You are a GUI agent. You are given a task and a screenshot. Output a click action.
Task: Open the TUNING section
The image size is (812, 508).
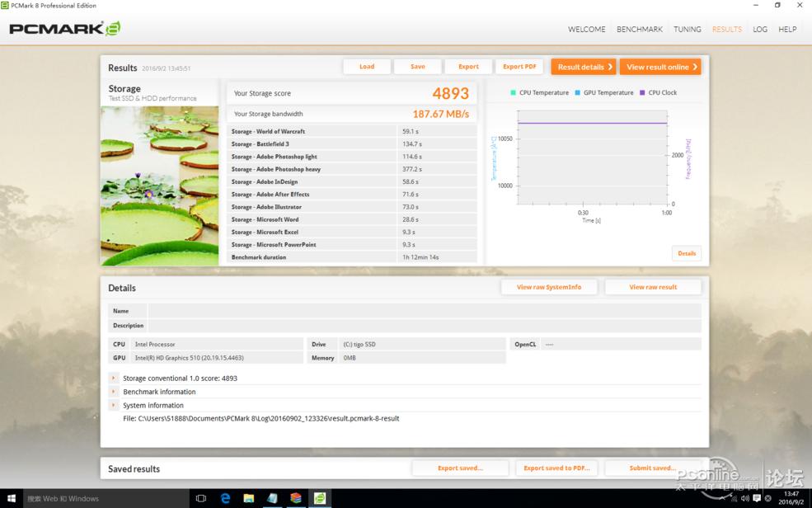(x=688, y=29)
